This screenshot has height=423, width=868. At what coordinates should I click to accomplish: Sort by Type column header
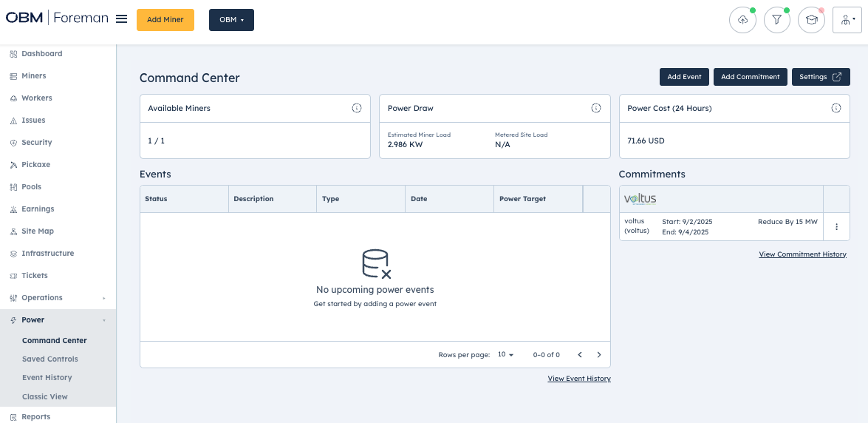(x=361, y=199)
